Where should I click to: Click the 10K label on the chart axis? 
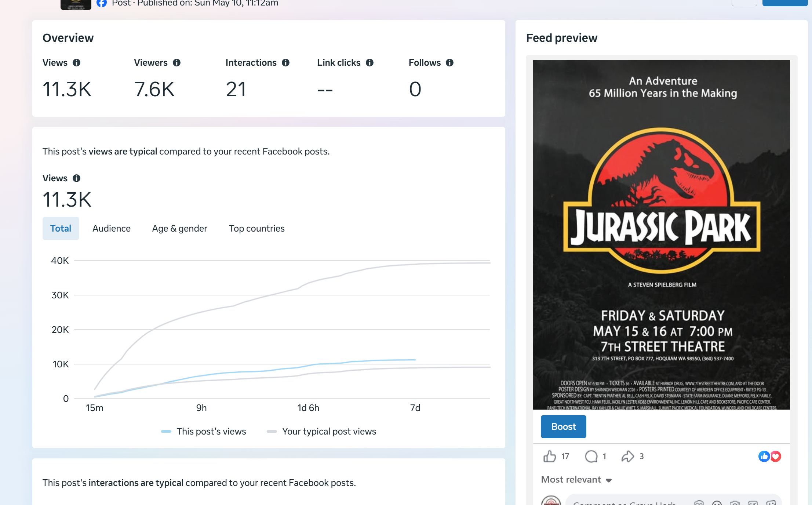click(x=61, y=364)
